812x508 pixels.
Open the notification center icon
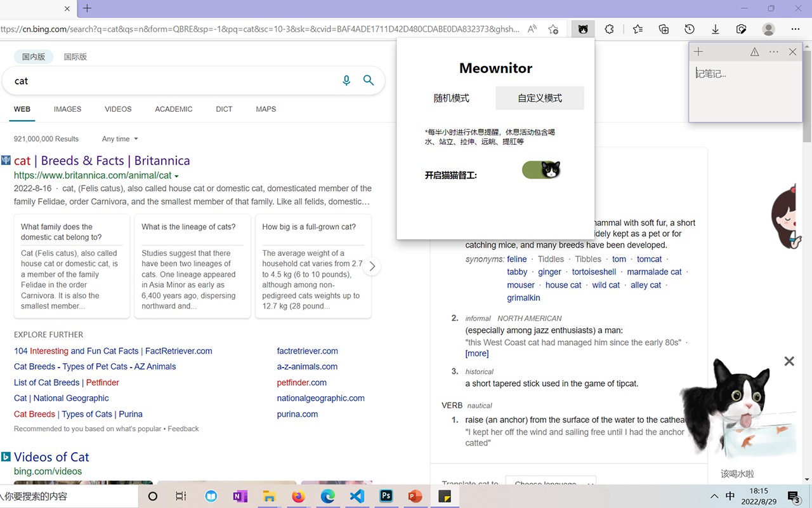[794, 497]
